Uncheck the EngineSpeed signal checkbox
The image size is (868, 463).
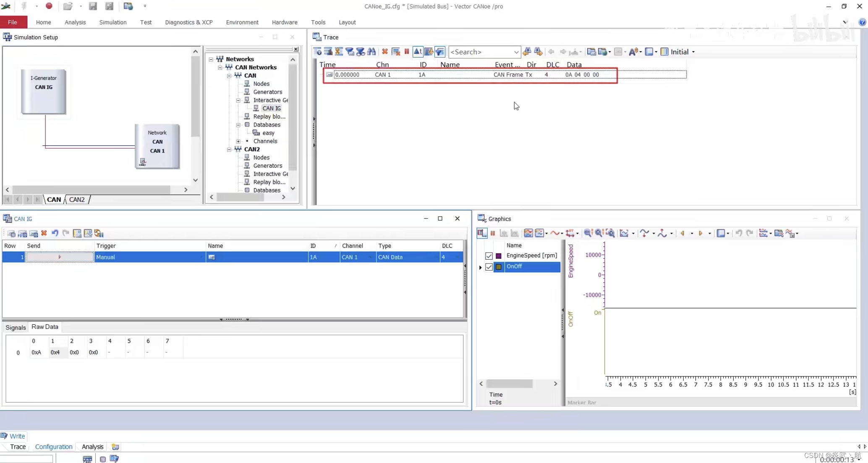click(489, 256)
